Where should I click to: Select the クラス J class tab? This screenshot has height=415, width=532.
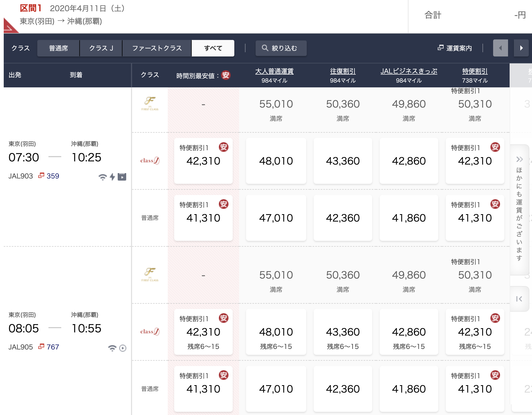[101, 48]
